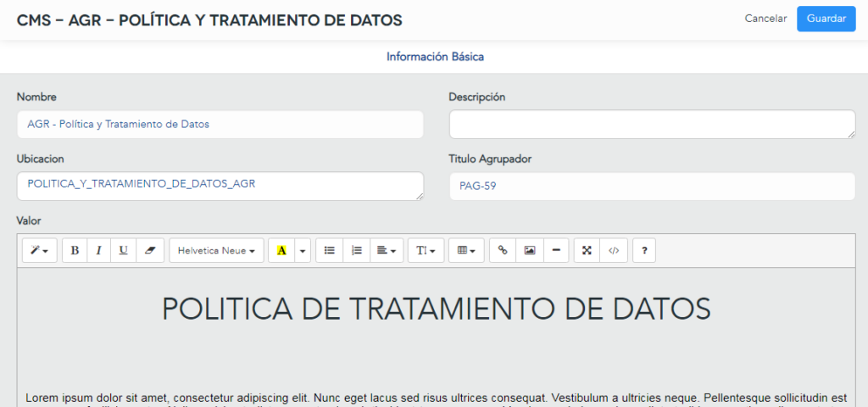Click the Guardar button
Image resolution: width=868 pixels, height=407 pixels.
pos(826,19)
